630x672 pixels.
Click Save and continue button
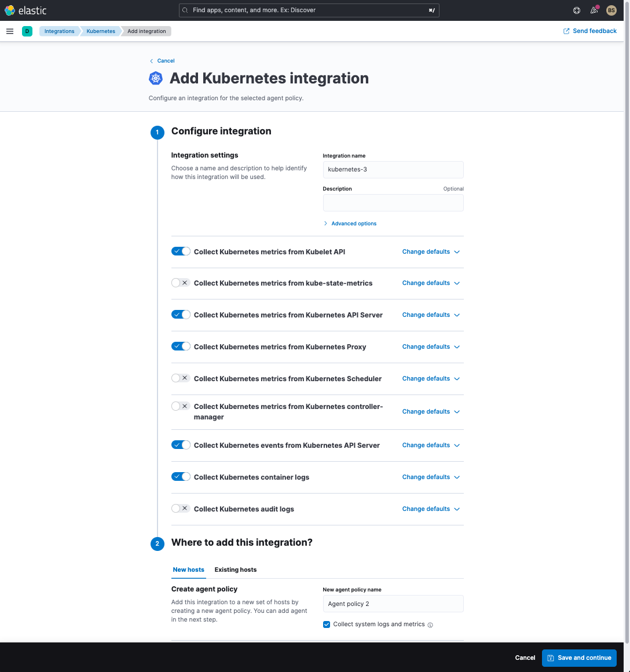coord(579,658)
